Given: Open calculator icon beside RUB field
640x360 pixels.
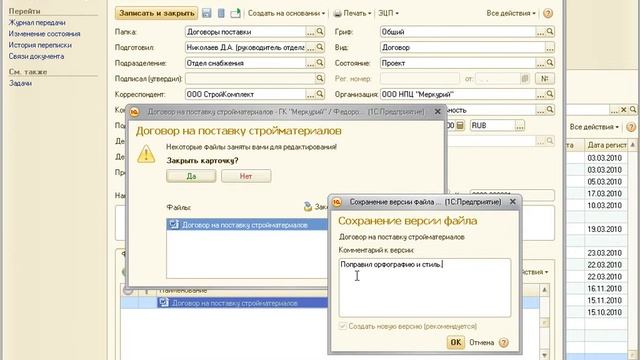Looking at the screenshot, I should (460, 126).
